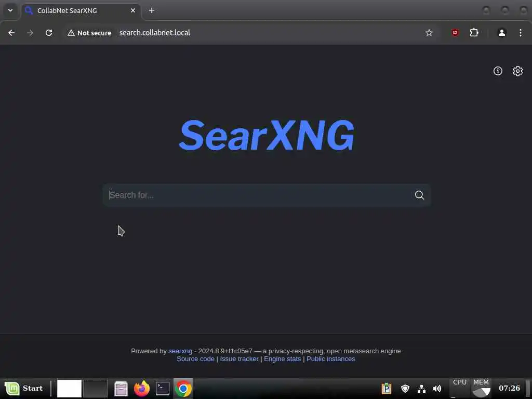
Task: Open the network tray icon
Action: tap(421, 389)
